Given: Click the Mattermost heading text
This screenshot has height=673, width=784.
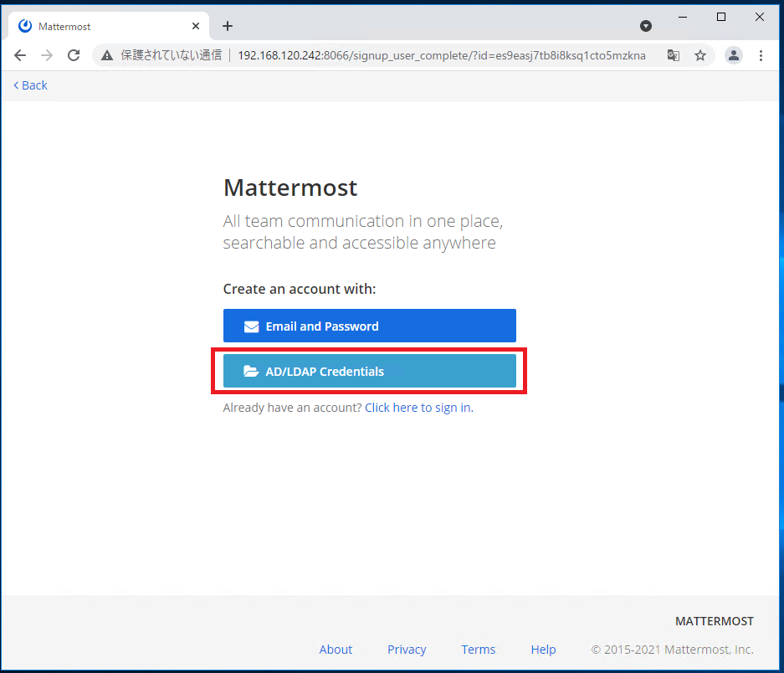Looking at the screenshot, I should pos(290,188).
